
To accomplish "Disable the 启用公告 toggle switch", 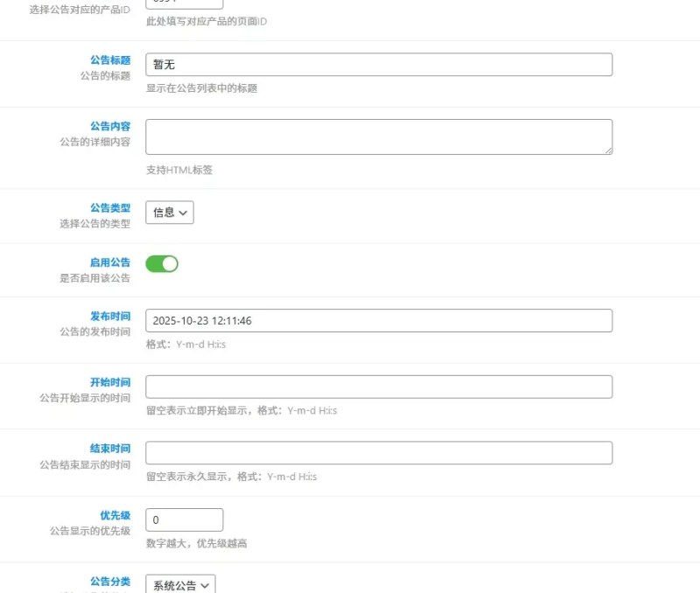I will [162, 262].
